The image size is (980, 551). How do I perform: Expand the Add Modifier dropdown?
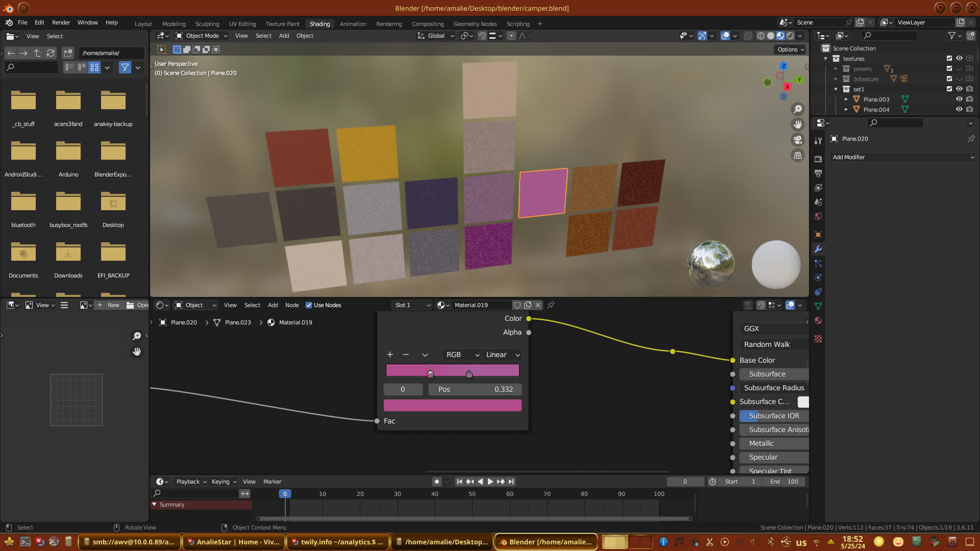tap(902, 157)
